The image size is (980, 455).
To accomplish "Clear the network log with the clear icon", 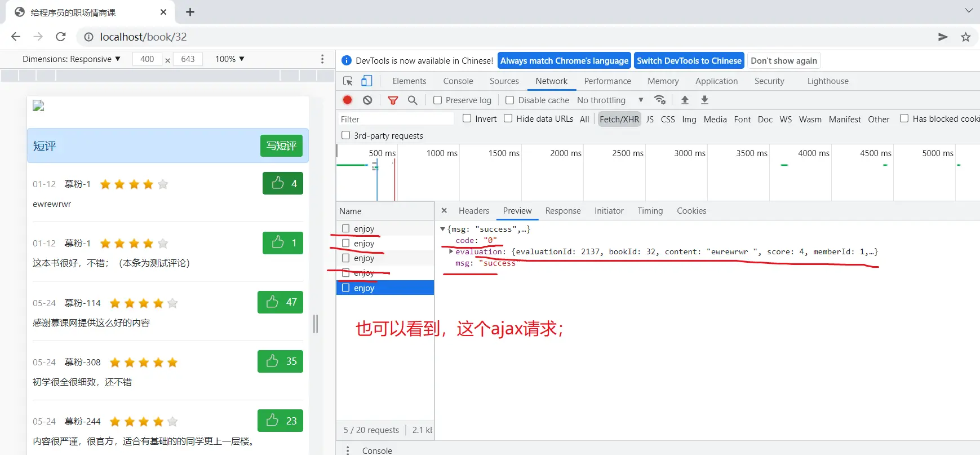I will coord(367,100).
